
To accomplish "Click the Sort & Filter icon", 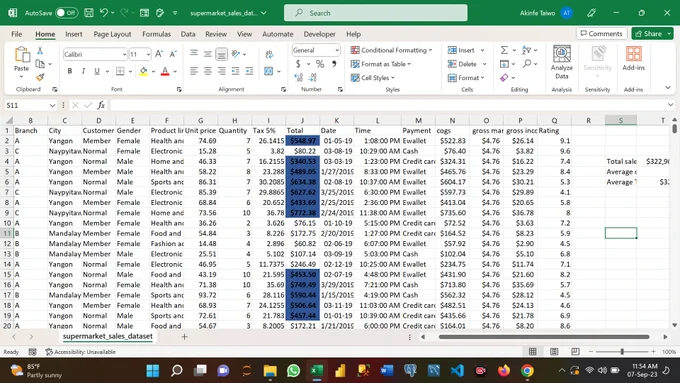I will 526,50.
